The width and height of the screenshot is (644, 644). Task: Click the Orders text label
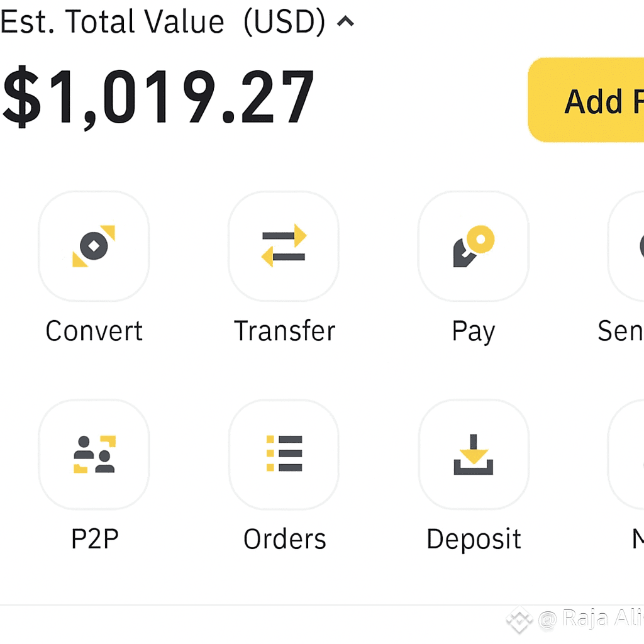click(284, 539)
